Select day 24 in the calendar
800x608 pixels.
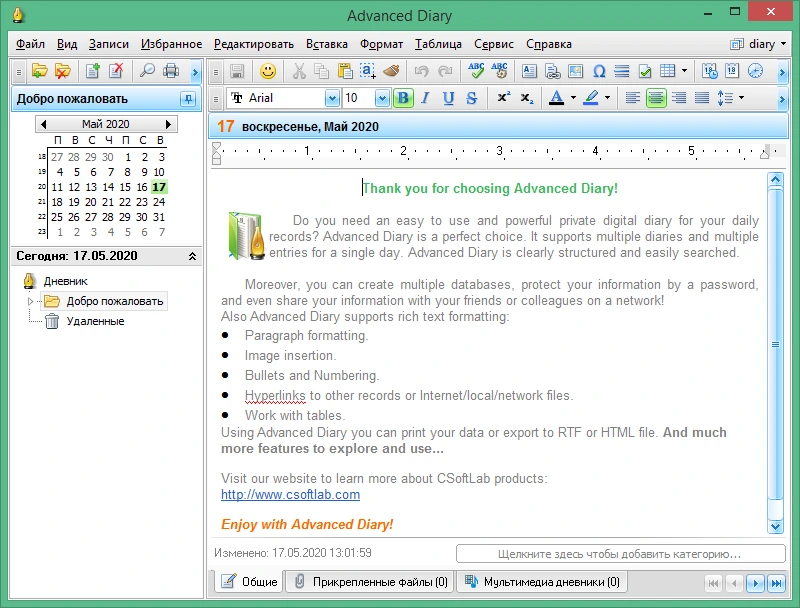point(159,202)
